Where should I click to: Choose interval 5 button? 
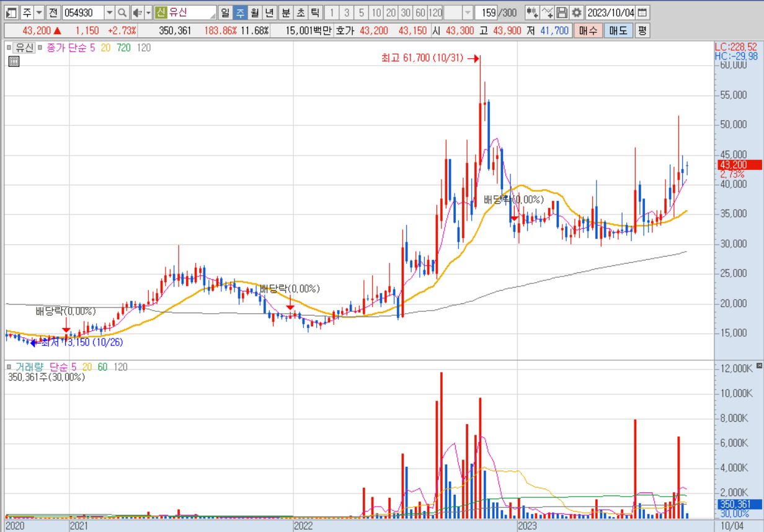tap(362, 12)
